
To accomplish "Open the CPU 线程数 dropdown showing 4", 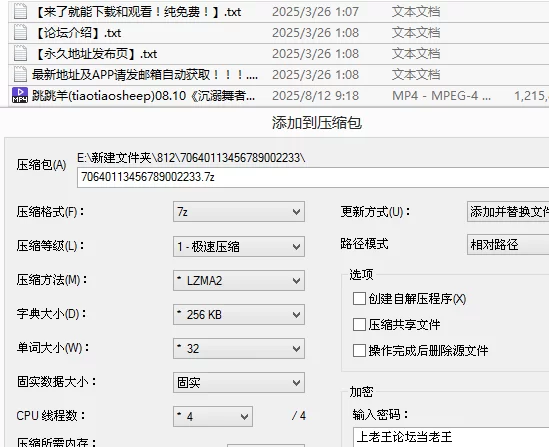I will 213,417.
